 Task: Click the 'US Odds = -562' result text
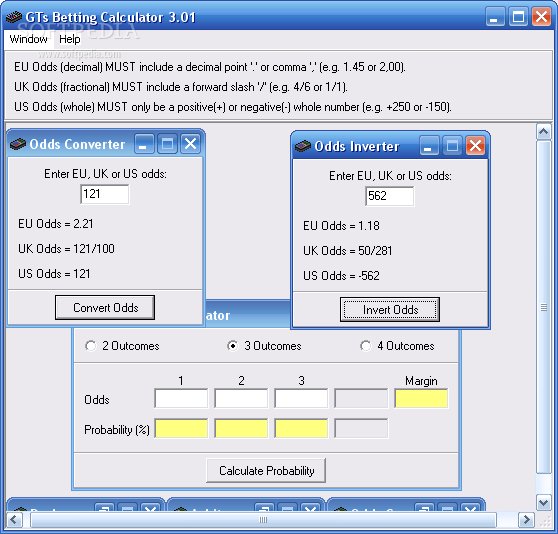(341, 275)
